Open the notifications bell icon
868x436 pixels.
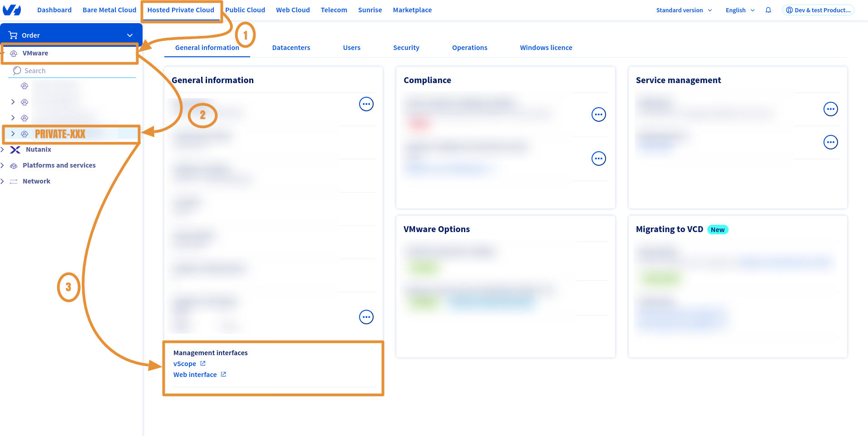tap(768, 10)
